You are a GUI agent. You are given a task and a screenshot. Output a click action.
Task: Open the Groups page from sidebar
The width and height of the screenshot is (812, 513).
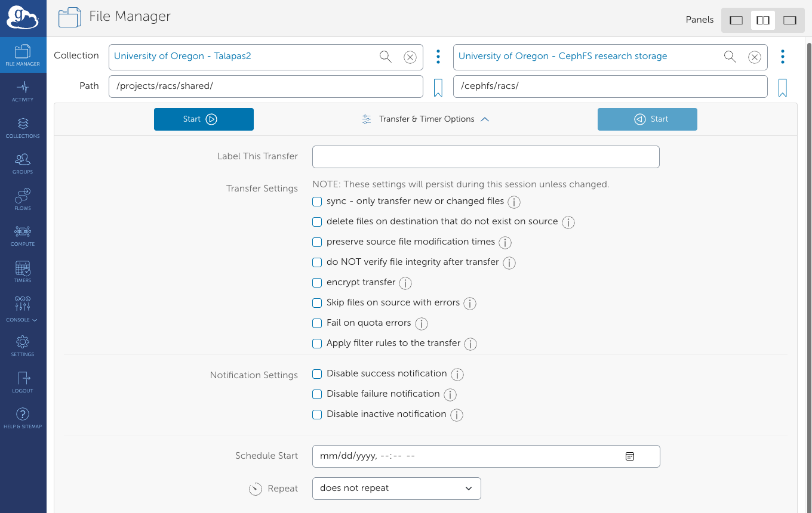pos(23,162)
